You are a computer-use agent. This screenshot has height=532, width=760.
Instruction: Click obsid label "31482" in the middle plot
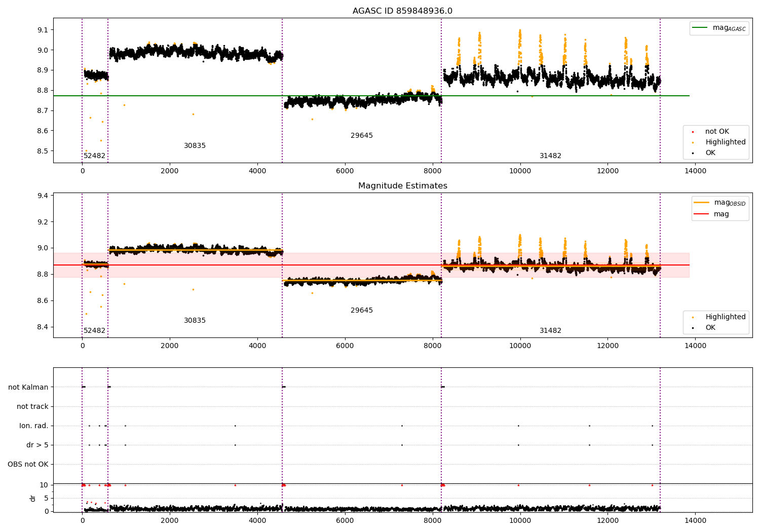point(550,330)
